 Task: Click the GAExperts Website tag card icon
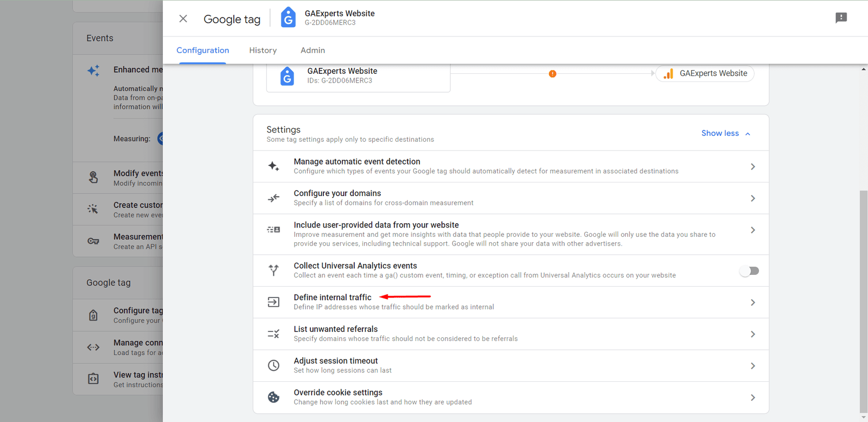(x=287, y=76)
